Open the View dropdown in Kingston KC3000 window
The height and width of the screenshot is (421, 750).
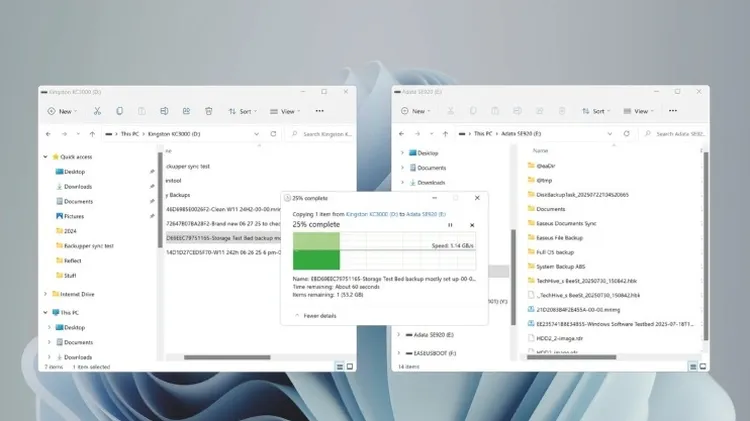coord(286,111)
